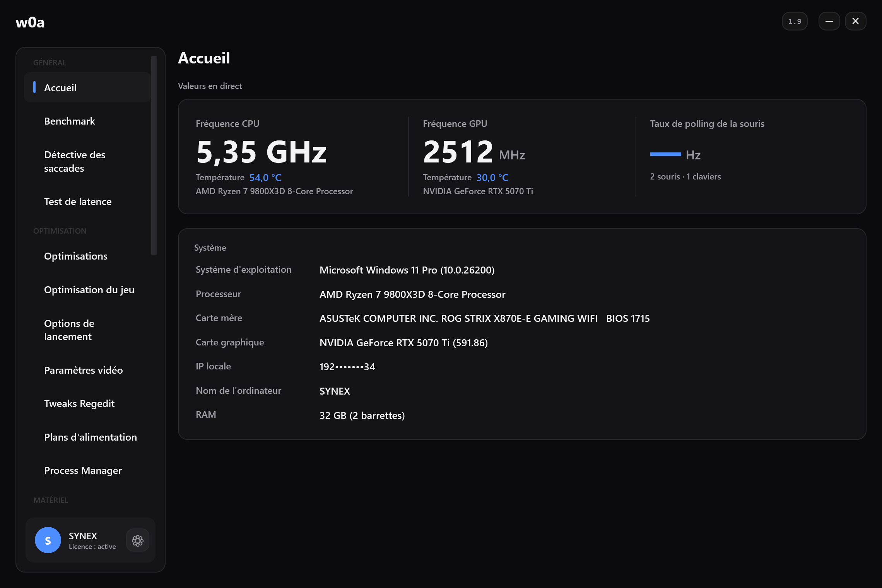Image resolution: width=882 pixels, height=588 pixels.
Task: Open the settings gear next to SYNEX
Action: (x=137, y=540)
